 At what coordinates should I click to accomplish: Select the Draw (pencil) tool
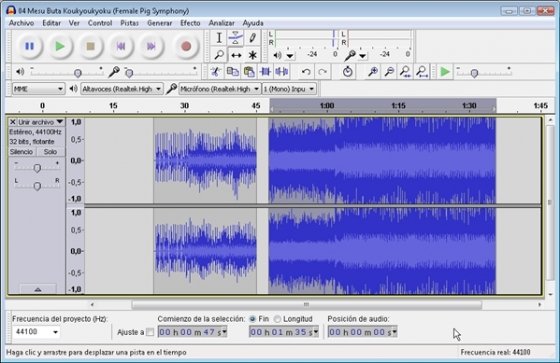tap(252, 38)
